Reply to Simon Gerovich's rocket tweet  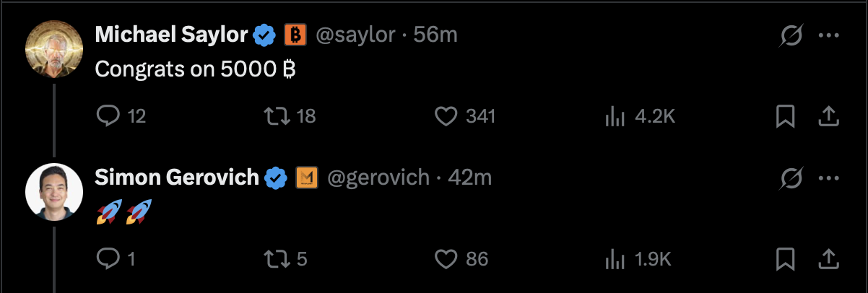(107, 258)
